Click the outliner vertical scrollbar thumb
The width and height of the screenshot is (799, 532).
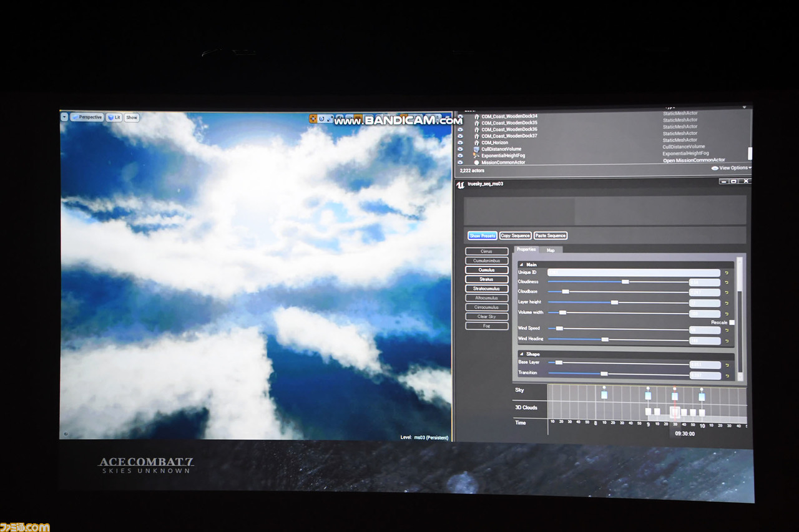coord(750,153)
